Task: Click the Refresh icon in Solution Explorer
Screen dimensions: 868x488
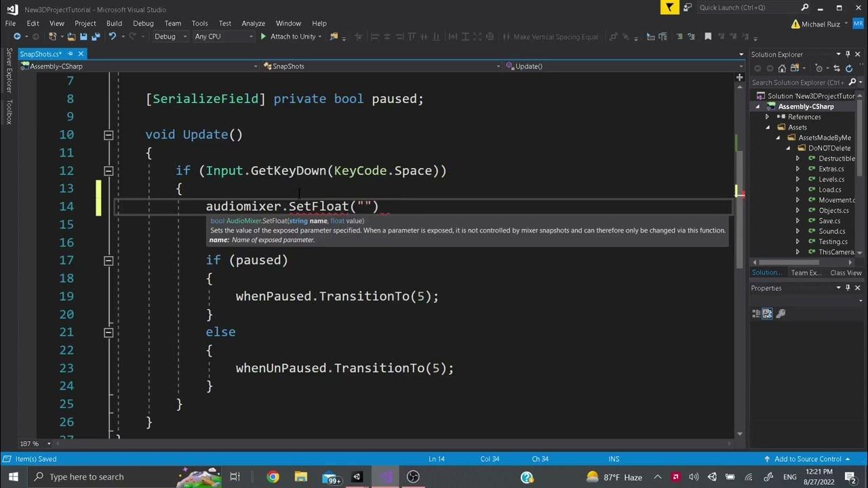Action: coord(848,68)
